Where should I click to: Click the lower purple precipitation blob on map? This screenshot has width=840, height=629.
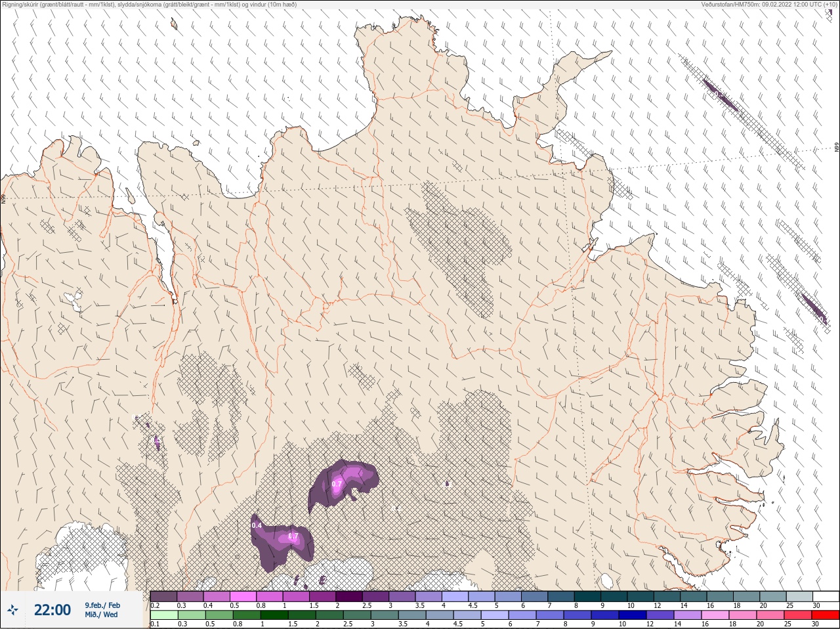(282, 542)
